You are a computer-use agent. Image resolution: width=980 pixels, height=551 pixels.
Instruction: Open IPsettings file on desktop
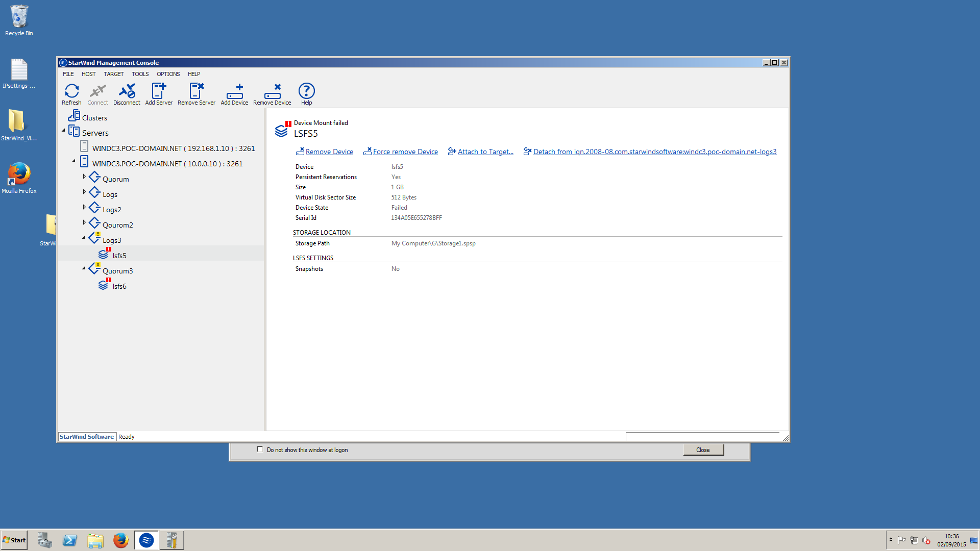19,73
